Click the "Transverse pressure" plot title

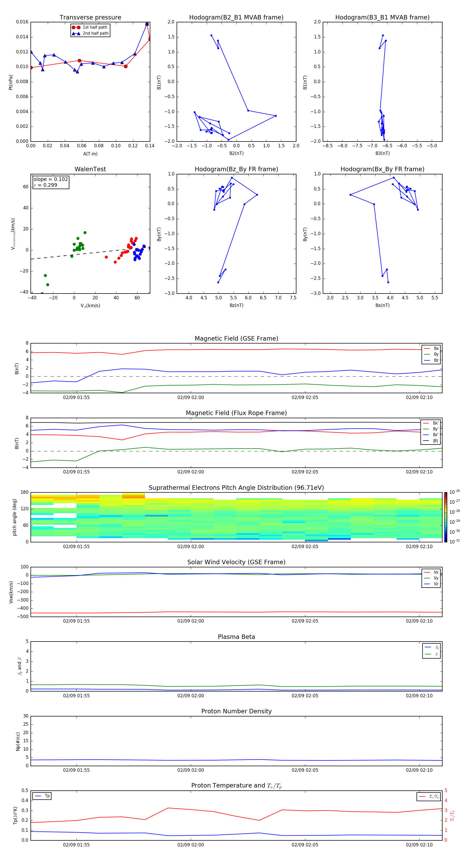[x=90, y=18]
